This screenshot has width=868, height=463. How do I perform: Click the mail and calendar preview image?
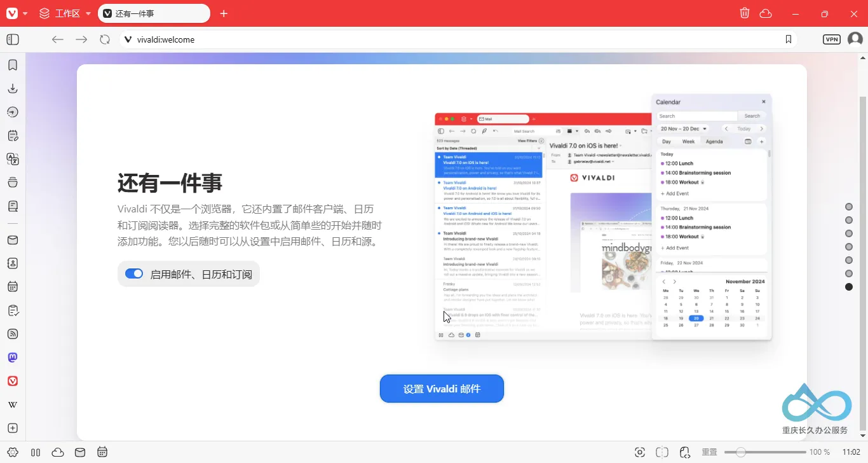[x=603, y=217]
